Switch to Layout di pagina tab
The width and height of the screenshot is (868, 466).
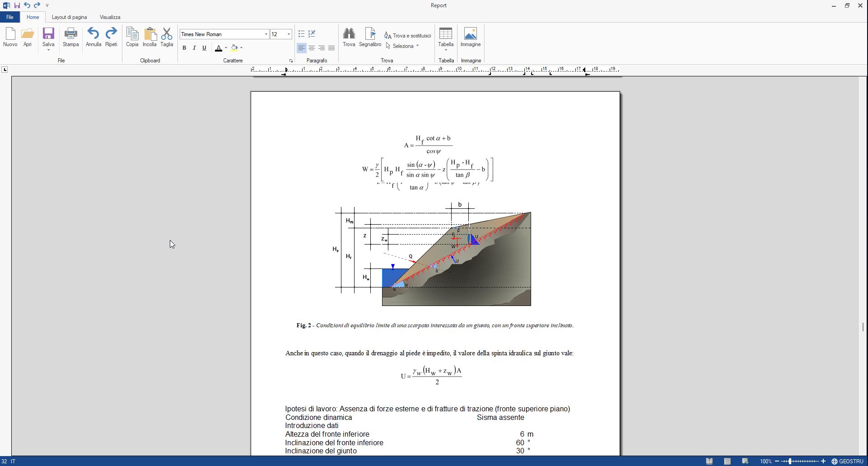tap(69, 17)
